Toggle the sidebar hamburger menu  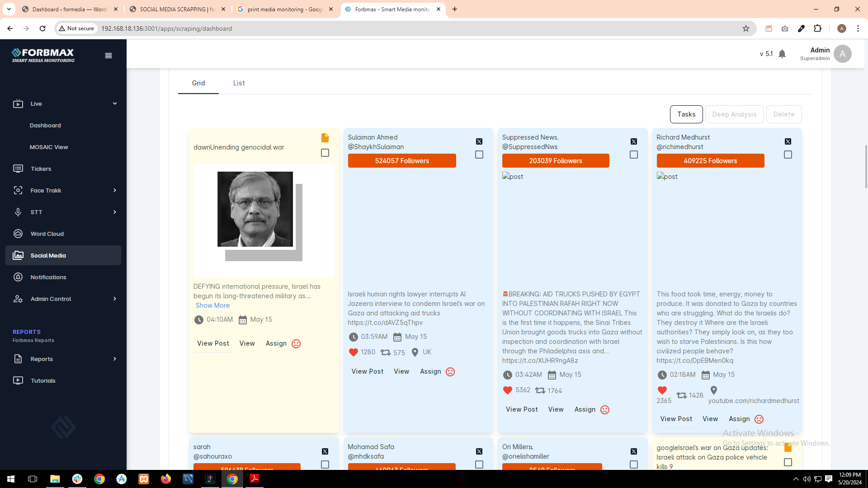pos(108,56)
